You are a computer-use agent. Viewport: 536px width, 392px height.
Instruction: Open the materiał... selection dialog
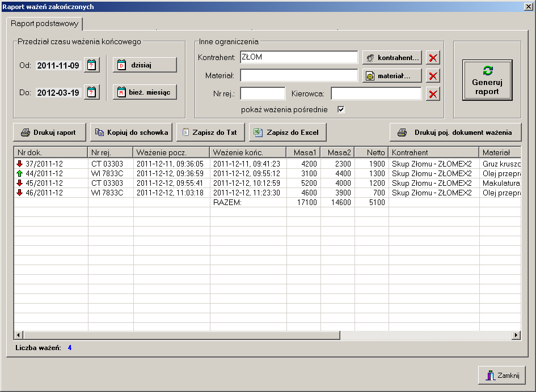pos(392,76)
